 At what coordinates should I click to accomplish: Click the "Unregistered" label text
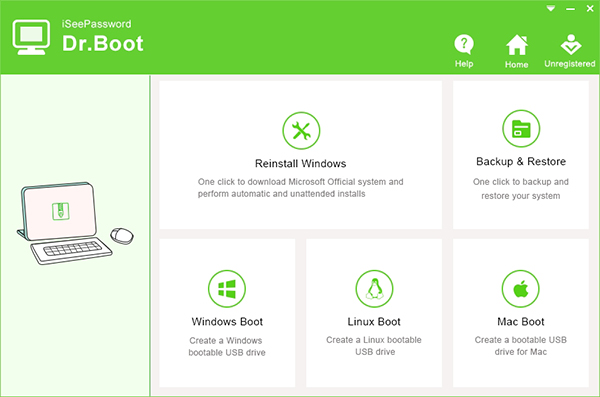tap(569, 64)
